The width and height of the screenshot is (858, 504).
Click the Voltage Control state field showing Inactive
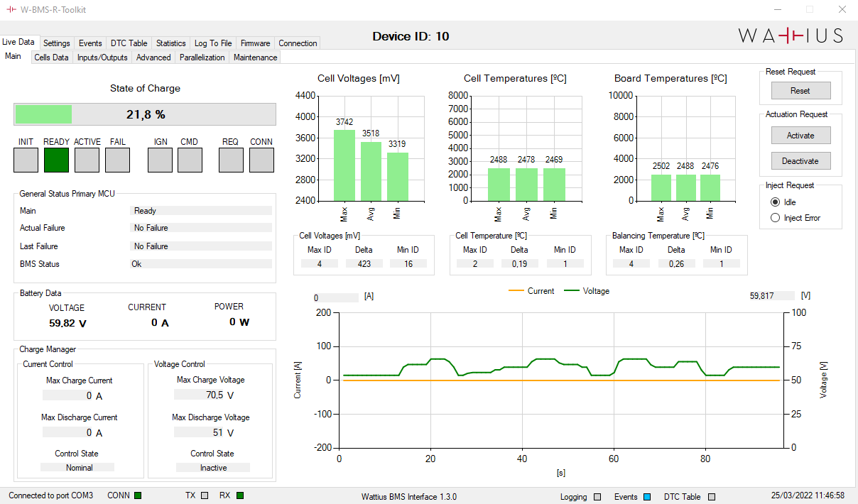[x=213, y=468]
